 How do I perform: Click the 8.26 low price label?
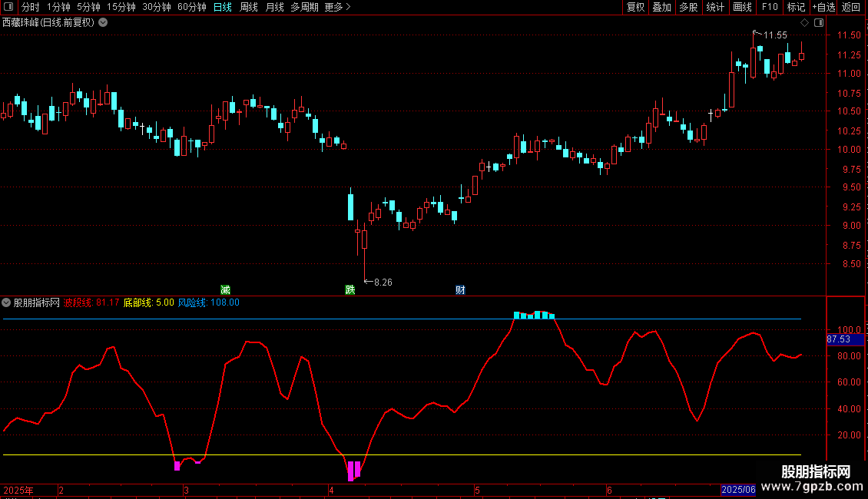[x=383, y=283]
